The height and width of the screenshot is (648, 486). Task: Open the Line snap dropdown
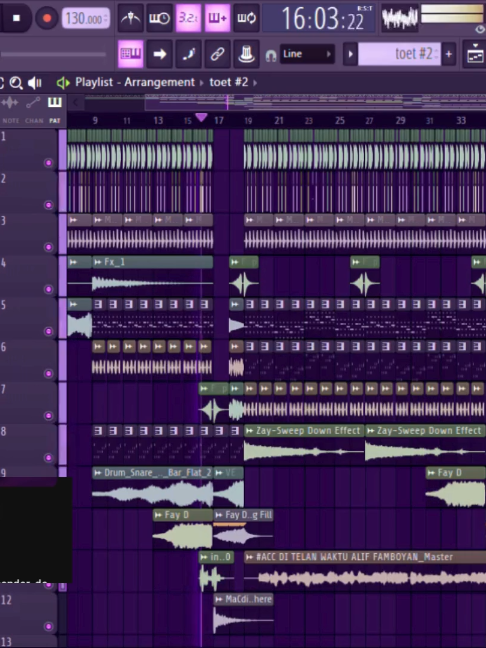tap(307, 54)
